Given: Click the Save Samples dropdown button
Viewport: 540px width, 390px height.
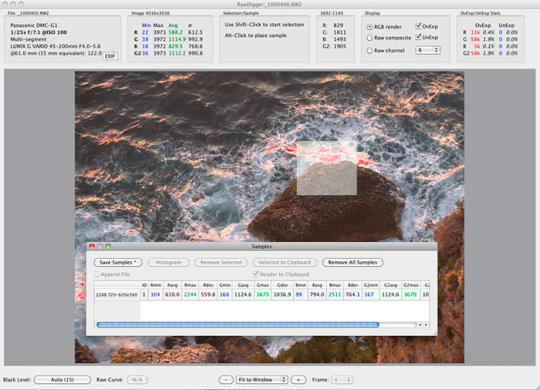Looking at the screenshot, I should tap(118, 263).
